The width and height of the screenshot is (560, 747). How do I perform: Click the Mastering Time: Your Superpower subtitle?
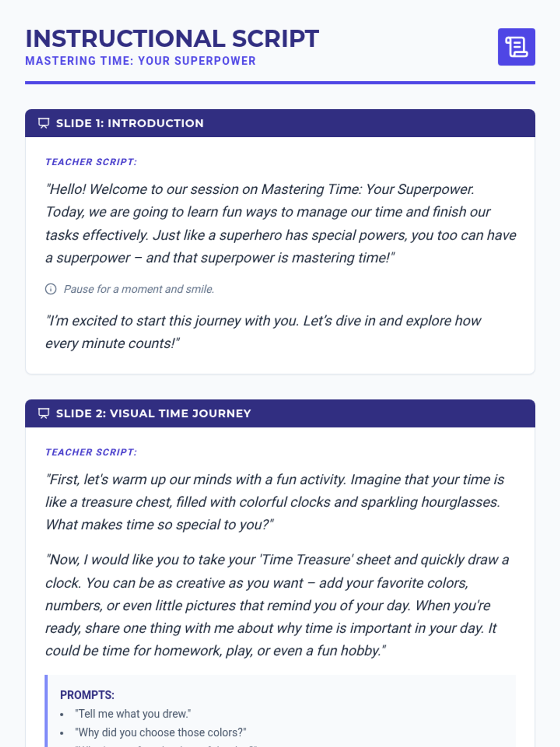[140, 61]
